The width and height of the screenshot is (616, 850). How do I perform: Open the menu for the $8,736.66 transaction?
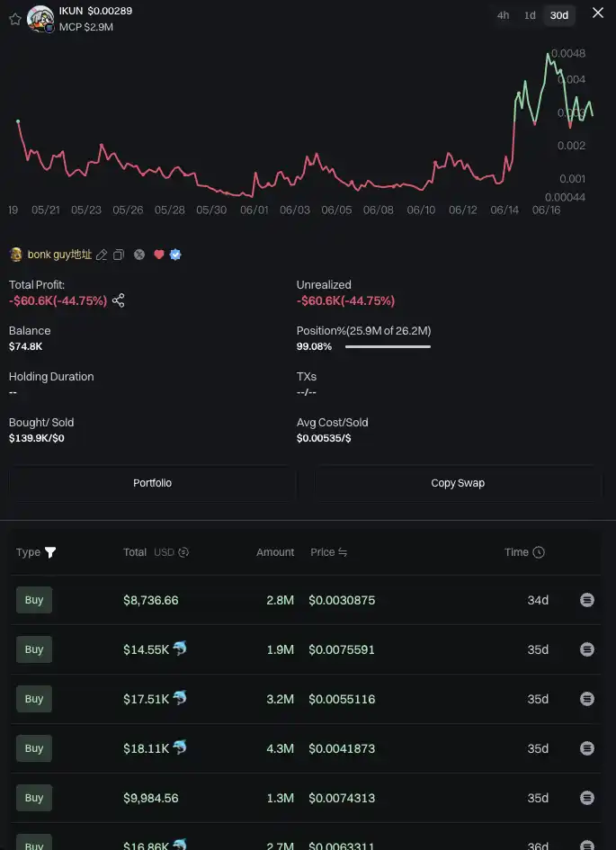pos(587,599)
